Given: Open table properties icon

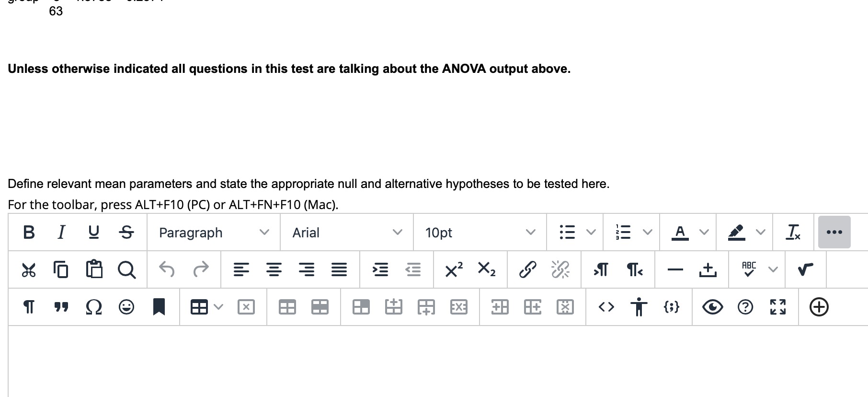Looking at the screenshot, I should (x=287, y=307).
